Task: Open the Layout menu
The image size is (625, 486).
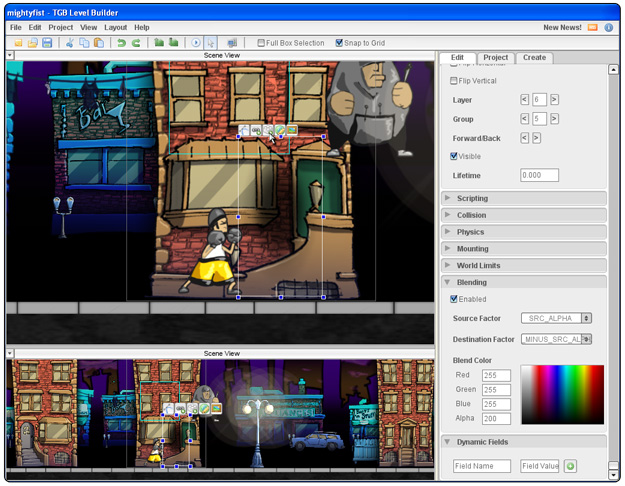Action: point(116,28)
